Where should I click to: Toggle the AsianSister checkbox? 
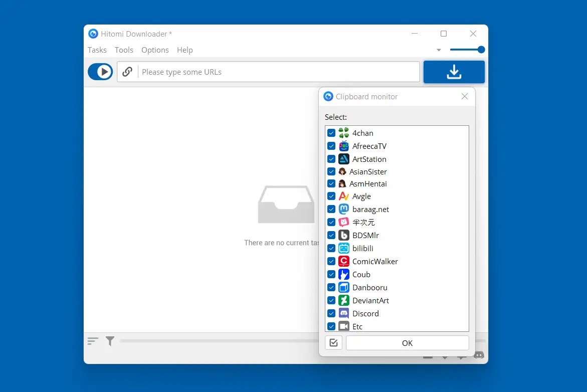331,171
